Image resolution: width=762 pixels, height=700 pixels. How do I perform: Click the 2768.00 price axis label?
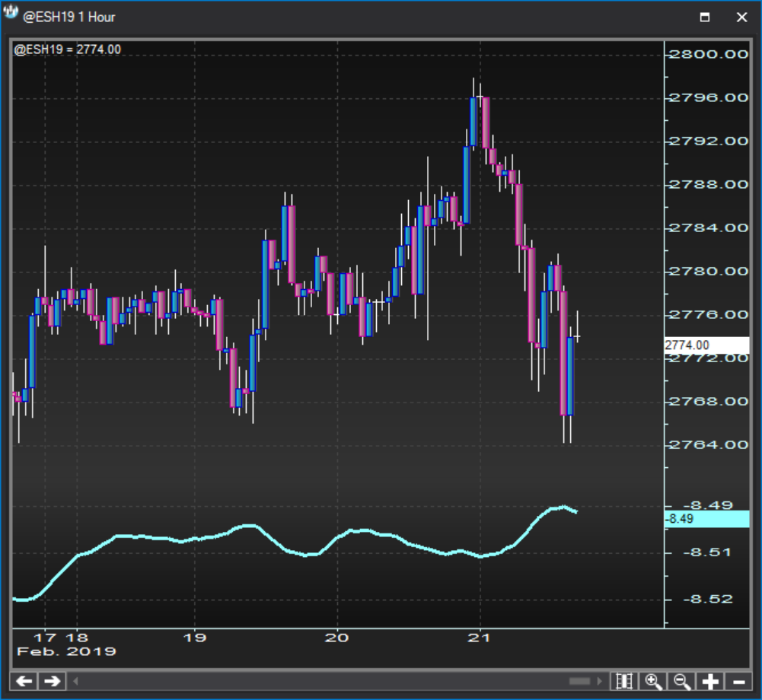click(709, 401)
